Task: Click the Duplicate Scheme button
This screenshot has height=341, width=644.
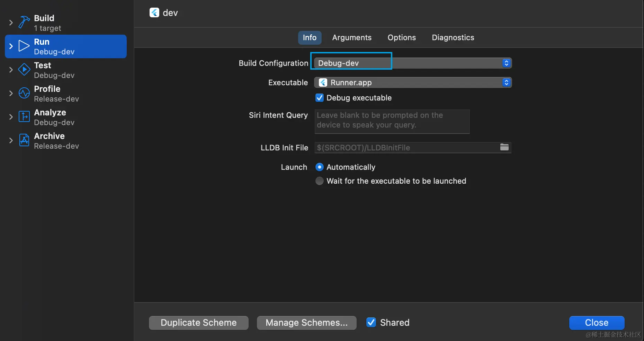Action: click(x=199, y=323)
